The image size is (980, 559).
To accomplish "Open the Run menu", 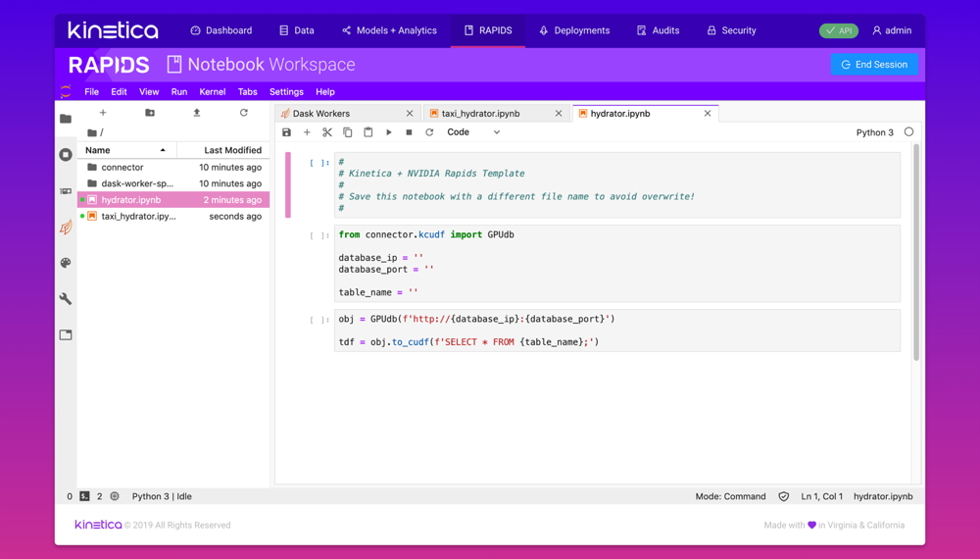I will tap(179, 92).
